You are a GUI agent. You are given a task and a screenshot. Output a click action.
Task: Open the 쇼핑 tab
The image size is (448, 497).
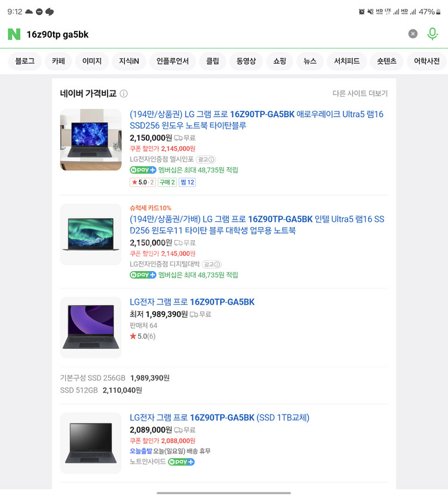pos(280,61)
